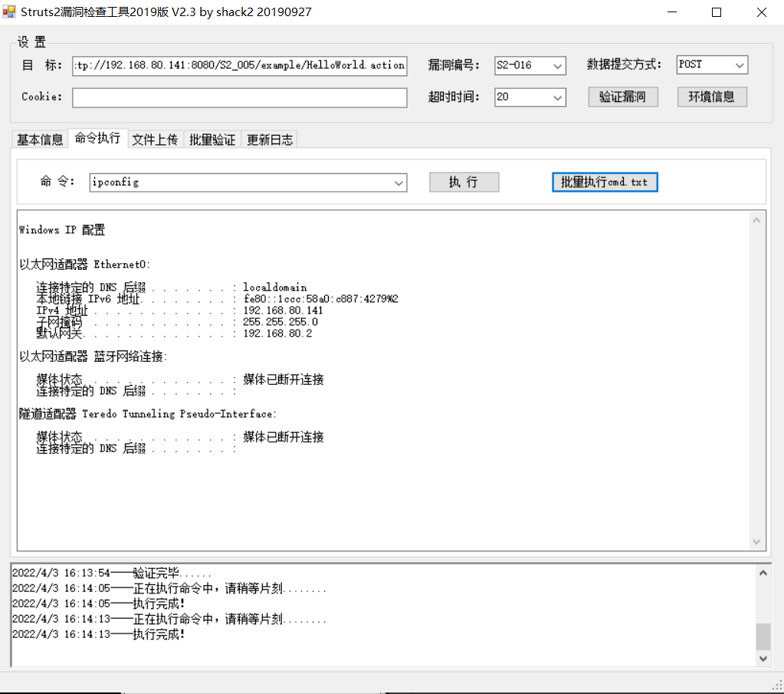Click the default gateway 192.168.80.2 text
784x694 pixels.
pyautogui.click(x=277, y=334)
